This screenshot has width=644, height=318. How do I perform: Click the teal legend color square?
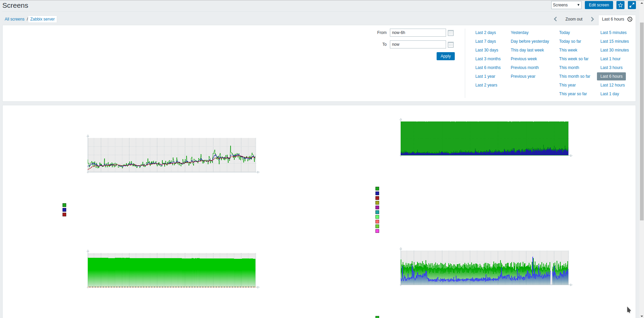click(x=377, y=212)
